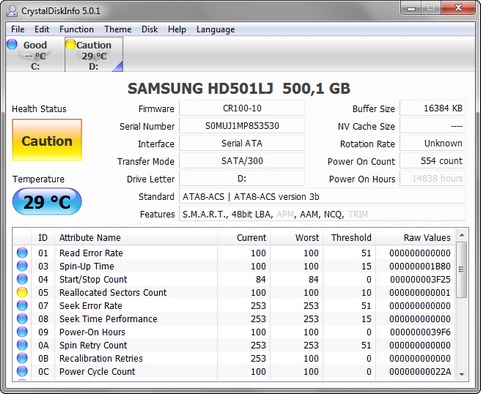The width and height of the screenshot is (481, 394).
Task: Click the blue orb for Power Cycle Count
Action: click(x=22, y=371)
